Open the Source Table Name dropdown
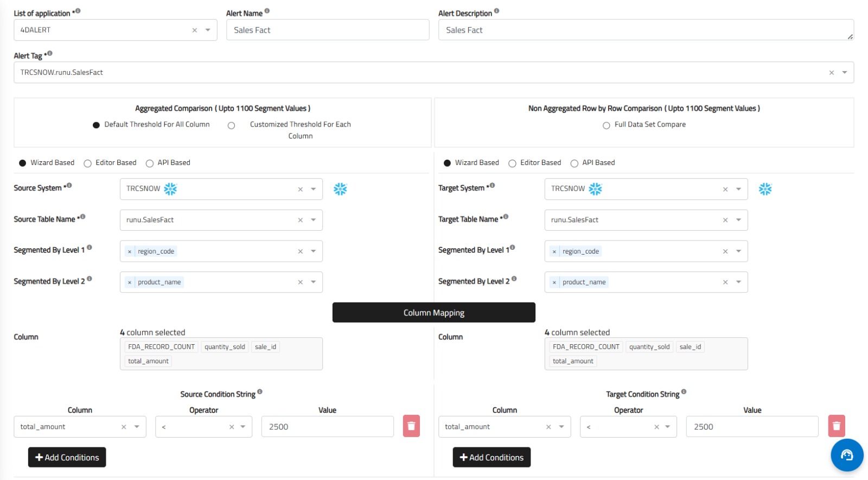Viewport: 868px width, 480px height. [x=313, y=220]
